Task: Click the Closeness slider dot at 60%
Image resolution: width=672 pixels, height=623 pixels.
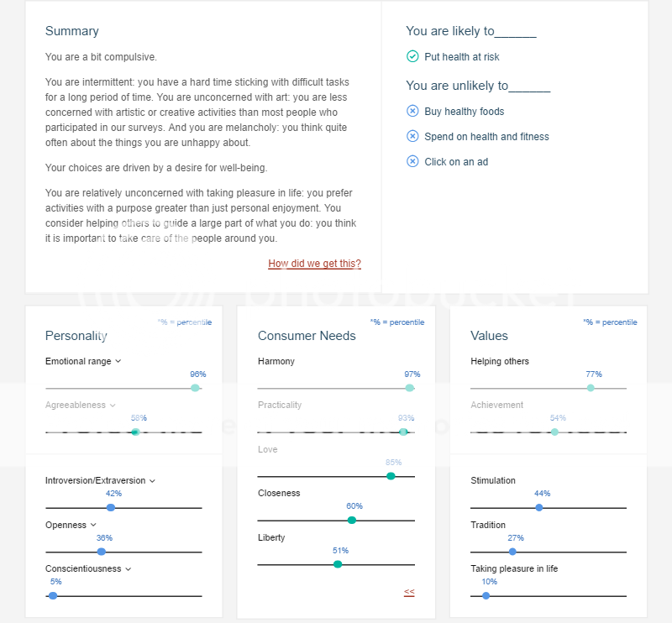Action: coord(352,521)
